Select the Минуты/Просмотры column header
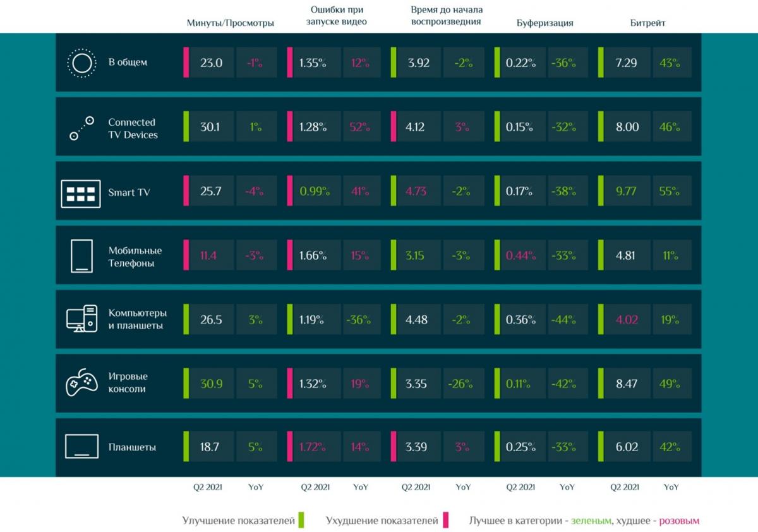This screenshot has height=532, width=758. point(231,23)
